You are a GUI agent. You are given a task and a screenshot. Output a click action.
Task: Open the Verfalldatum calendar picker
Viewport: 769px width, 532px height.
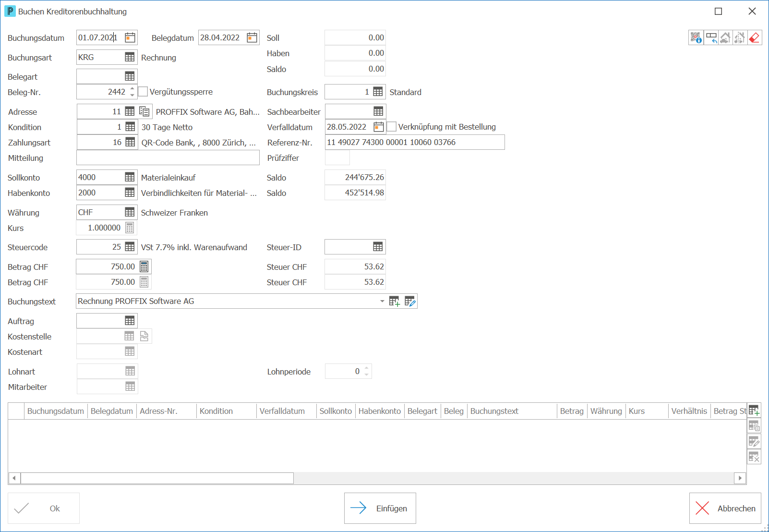coord(379,127)
